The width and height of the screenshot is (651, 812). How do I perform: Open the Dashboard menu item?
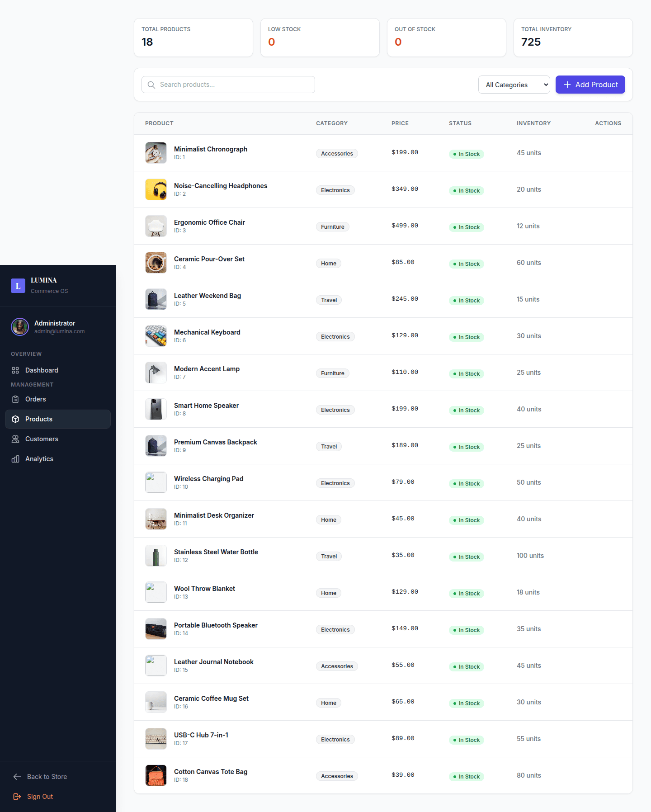coord(58,370)
